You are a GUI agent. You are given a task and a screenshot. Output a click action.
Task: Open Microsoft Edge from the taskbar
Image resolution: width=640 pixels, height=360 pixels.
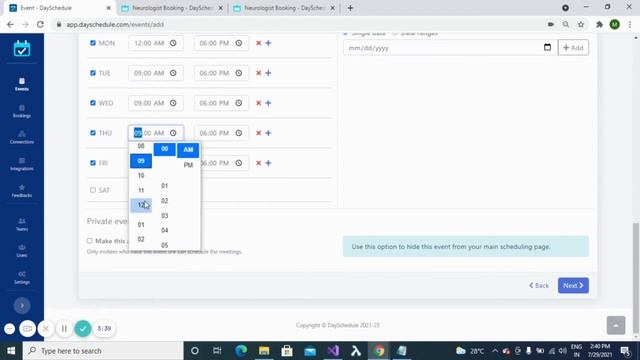241,351
